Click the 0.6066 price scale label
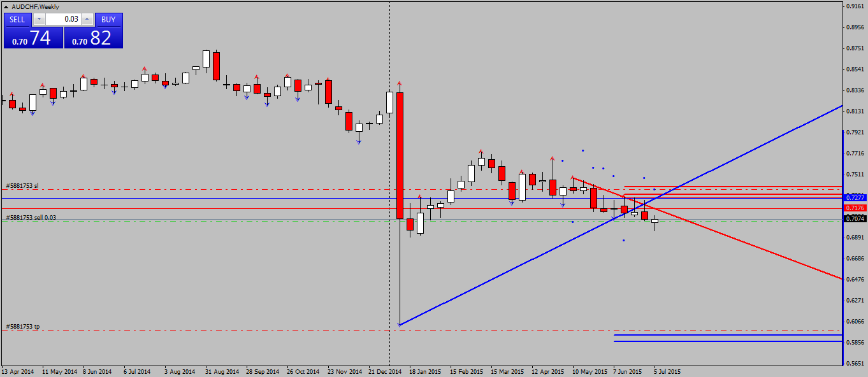Viewport: 868px width, 377px height. coord(855,322)
